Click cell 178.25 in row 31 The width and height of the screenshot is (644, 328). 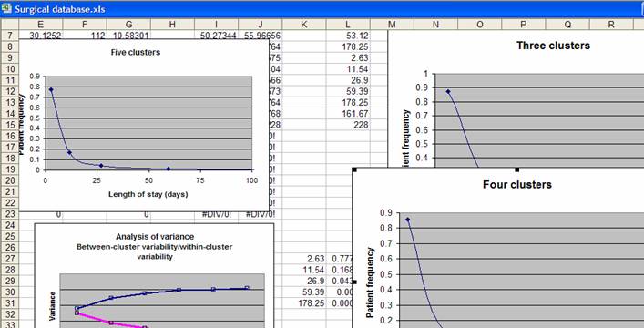(304, 302)
